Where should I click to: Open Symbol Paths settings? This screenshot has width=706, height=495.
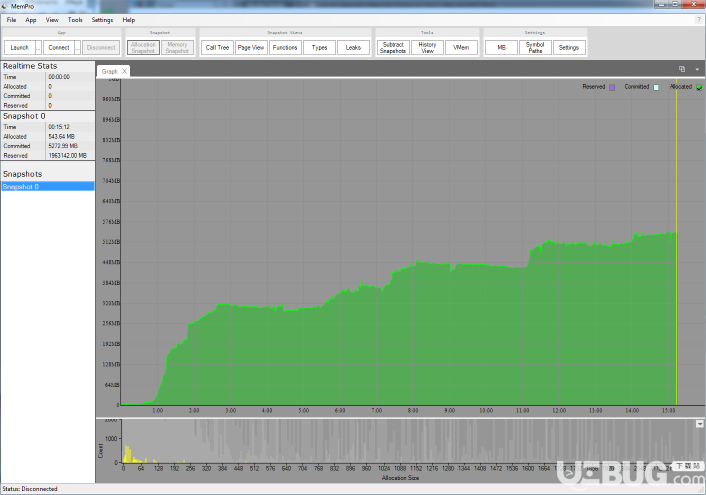pyautogui.click(x=535, y=47)
